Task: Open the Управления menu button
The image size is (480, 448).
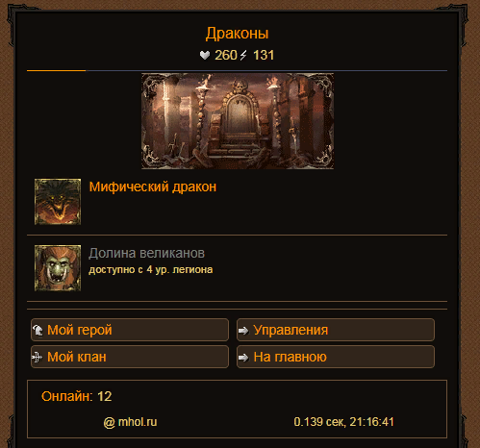Action: [x=336, y=330]
